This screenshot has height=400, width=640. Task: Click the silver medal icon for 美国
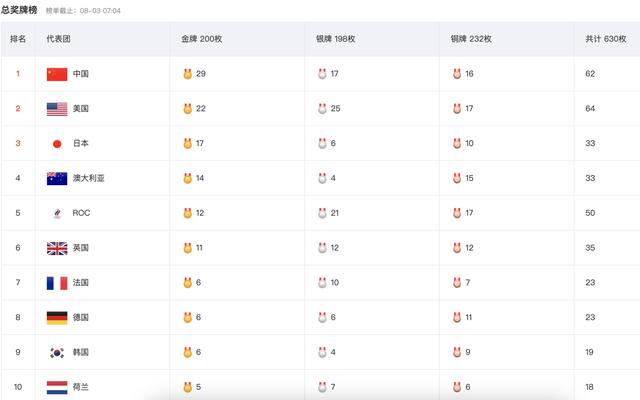pyautogui.click(x=322, y=109)
